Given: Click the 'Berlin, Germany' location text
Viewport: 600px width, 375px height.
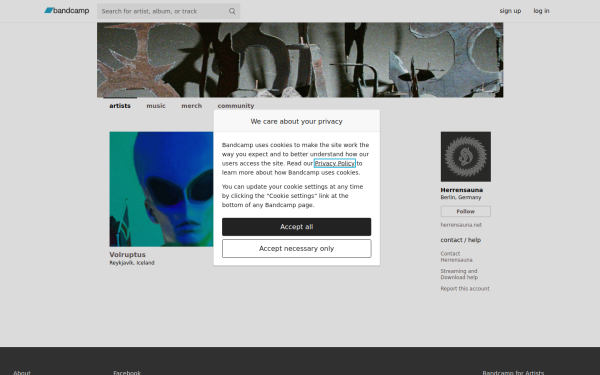Looking at the screenshot, I should point(461,197).
